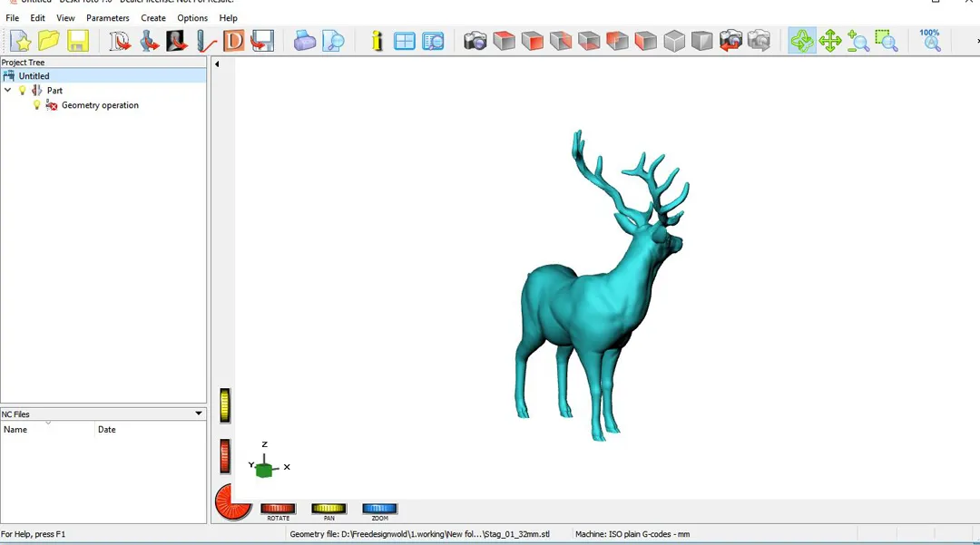Activate the mouse rotate tool
This screenshot has height=545, width=980.
coord(802,41)
